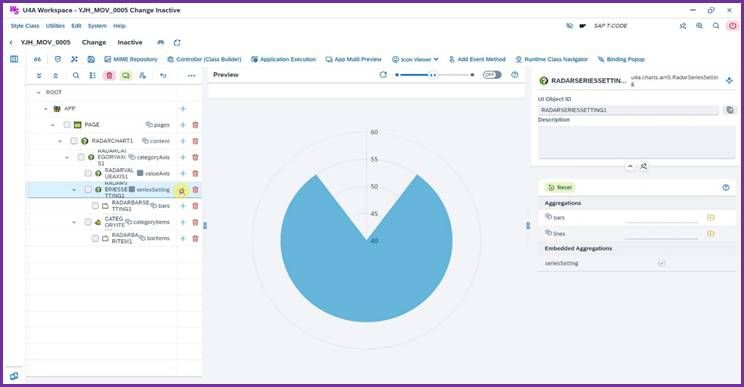Collapse the categoryItems tree node

coord(74,222)
